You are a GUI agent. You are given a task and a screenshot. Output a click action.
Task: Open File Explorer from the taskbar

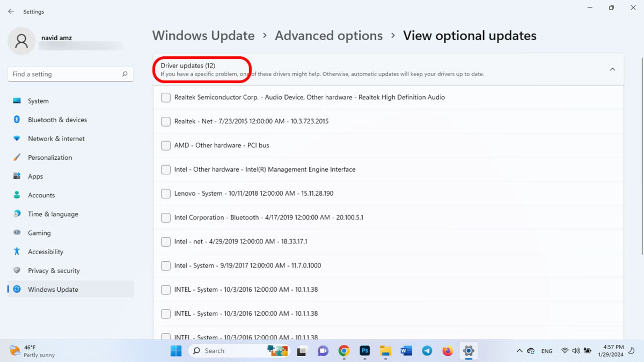click(x=385, y=351)
